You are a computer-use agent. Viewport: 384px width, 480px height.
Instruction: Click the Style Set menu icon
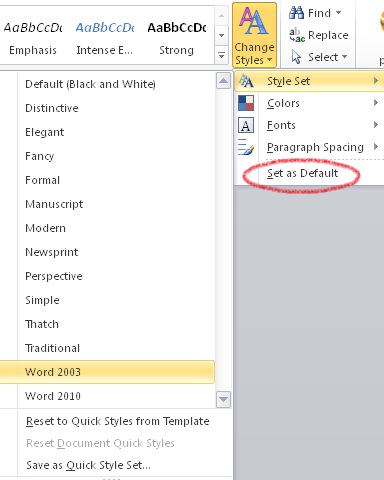(246, 81)
